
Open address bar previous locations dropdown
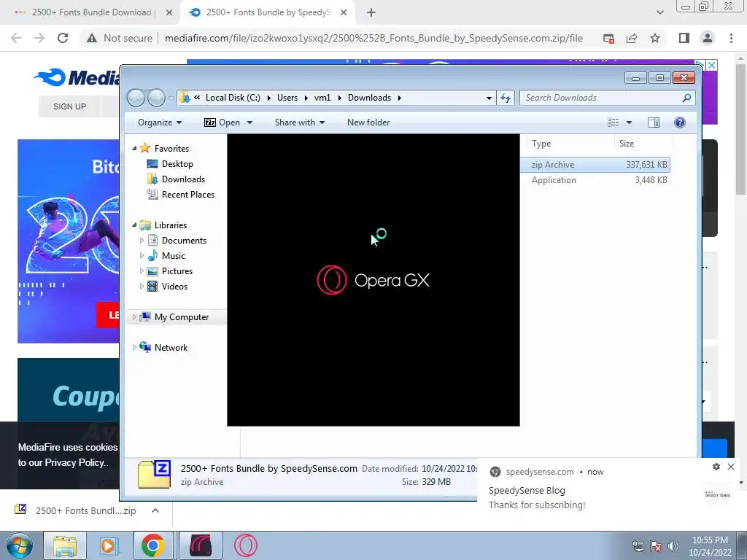tap(489, 98)
